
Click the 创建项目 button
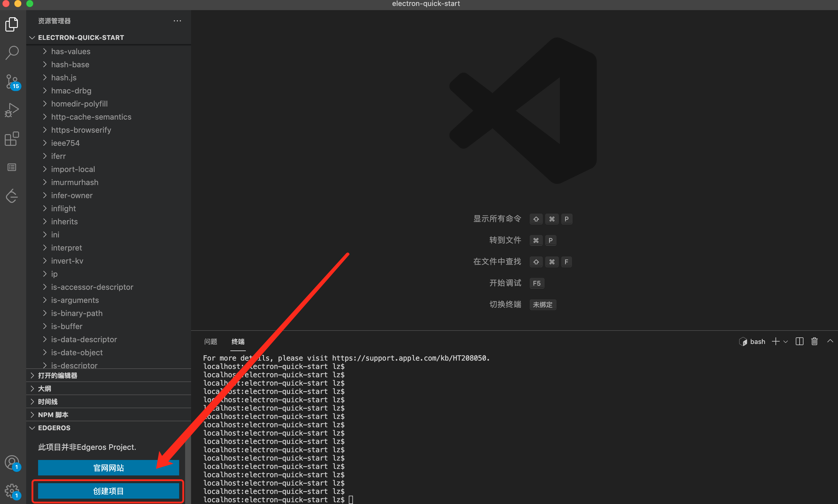tap(108, 491)
